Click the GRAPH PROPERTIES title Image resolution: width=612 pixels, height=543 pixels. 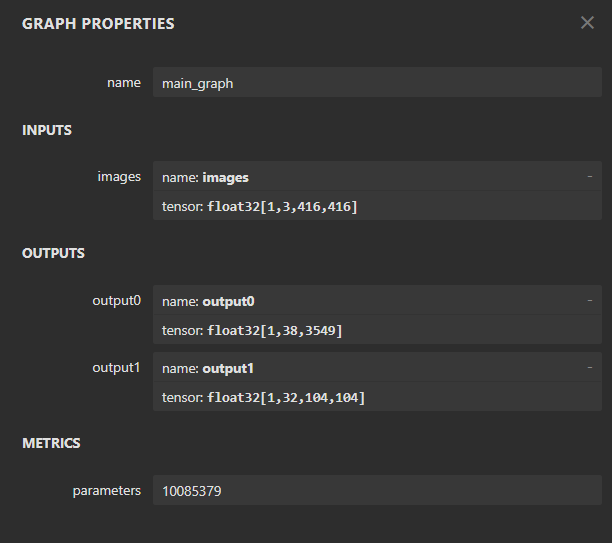(98, 24)
